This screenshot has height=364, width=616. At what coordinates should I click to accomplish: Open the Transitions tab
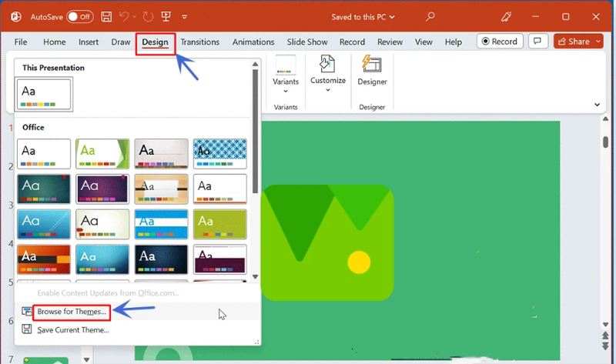200,42
